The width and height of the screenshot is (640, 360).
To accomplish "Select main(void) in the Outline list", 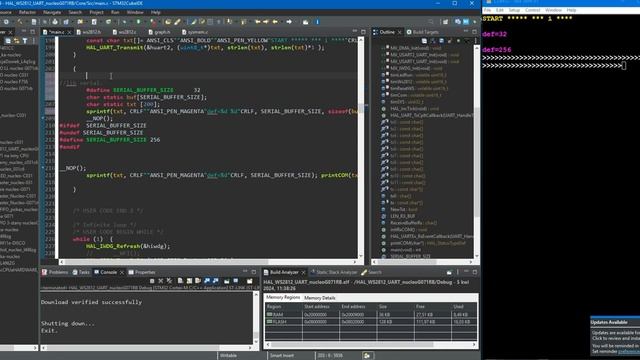I will coord(405,250).
